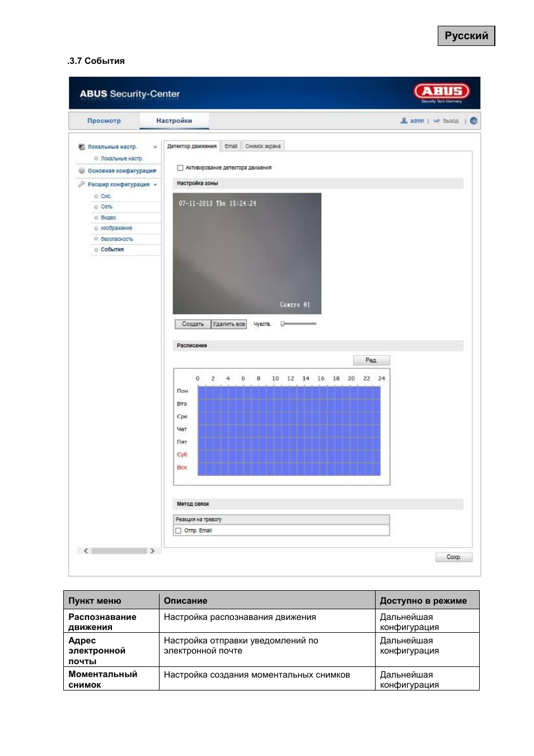
Task: Enable Активирование детектора движения checkbox
Action: tap(180, 167)
